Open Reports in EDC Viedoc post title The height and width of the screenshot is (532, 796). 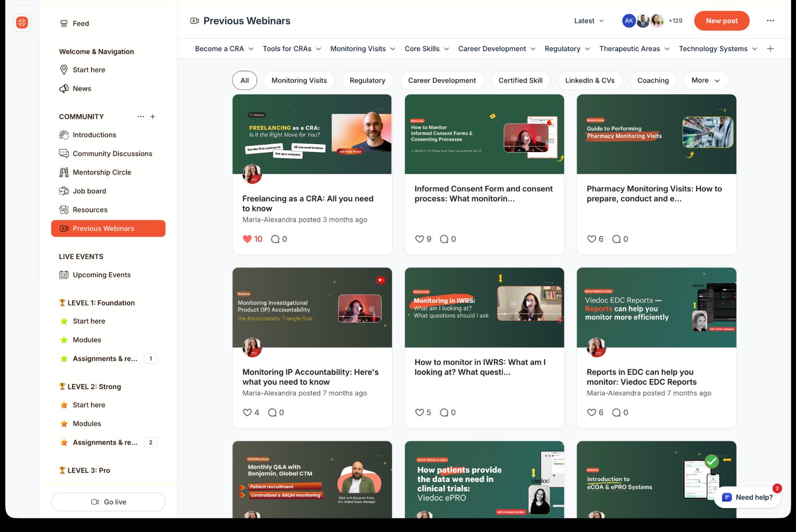coord(641,377)
